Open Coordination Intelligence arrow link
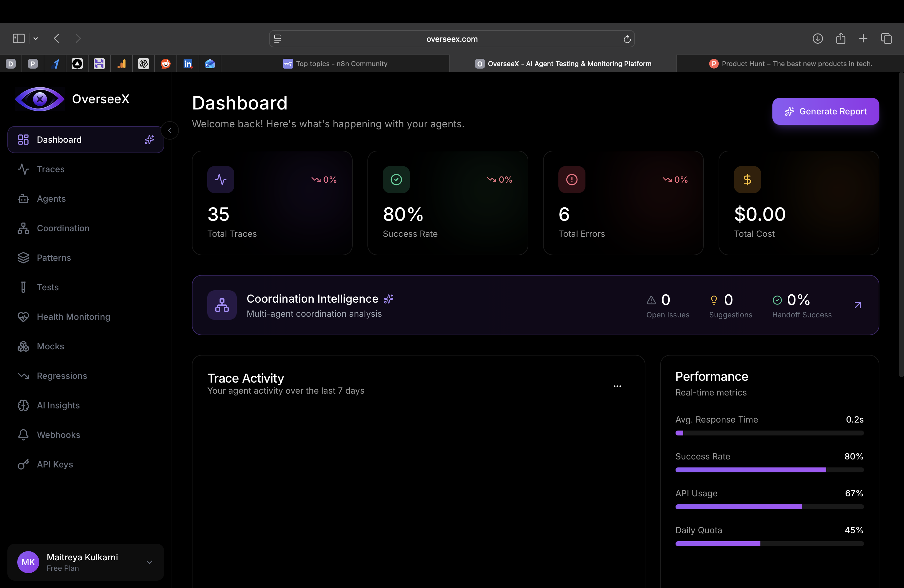 tap(857, 305)
